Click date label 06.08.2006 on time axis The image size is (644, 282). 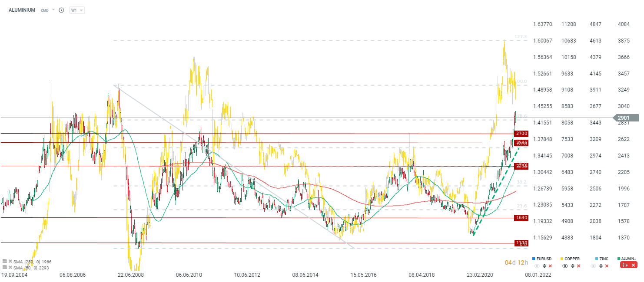(73, 275)
